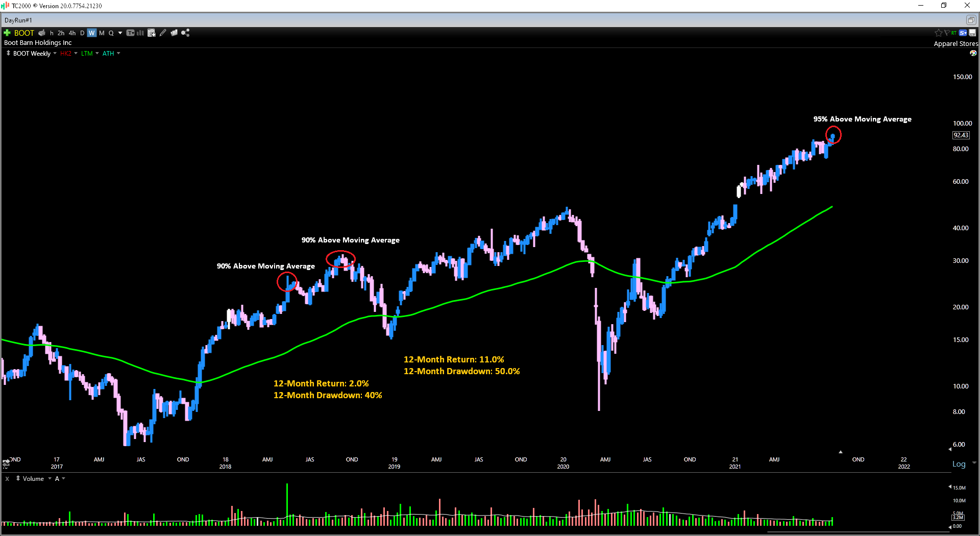Click the pop-out window icon of DayRun#1

(x=971, y=20)
